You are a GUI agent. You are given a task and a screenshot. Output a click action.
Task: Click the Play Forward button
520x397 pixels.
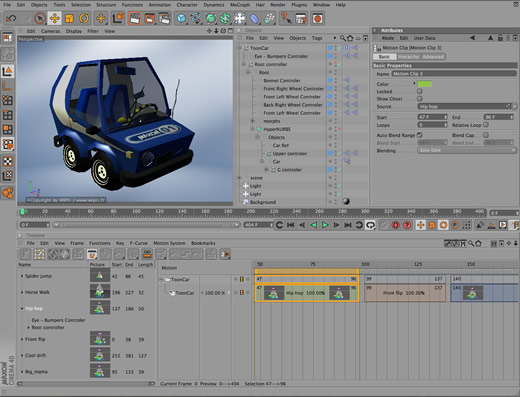tap(325, 225)
